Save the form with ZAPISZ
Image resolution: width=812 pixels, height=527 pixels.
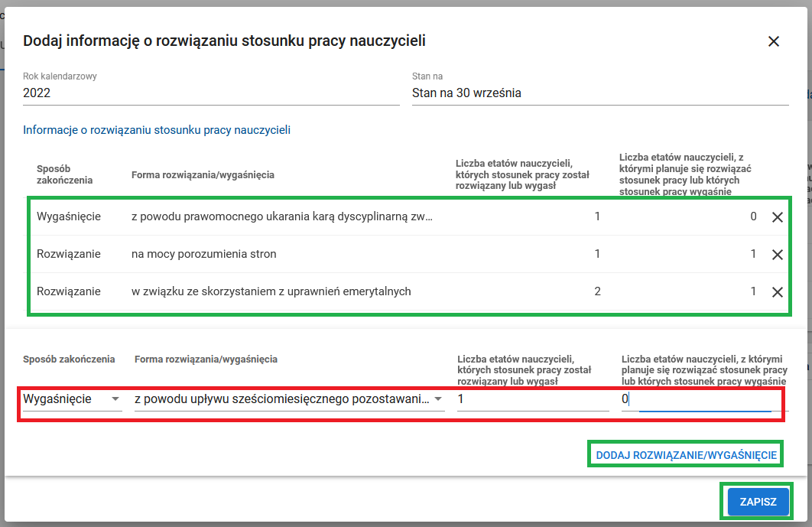(756, 501)
